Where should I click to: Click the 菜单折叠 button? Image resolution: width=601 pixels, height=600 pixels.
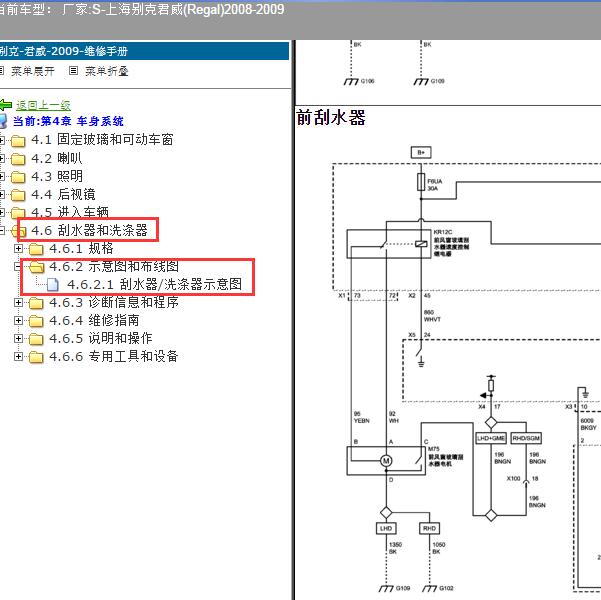107,71
